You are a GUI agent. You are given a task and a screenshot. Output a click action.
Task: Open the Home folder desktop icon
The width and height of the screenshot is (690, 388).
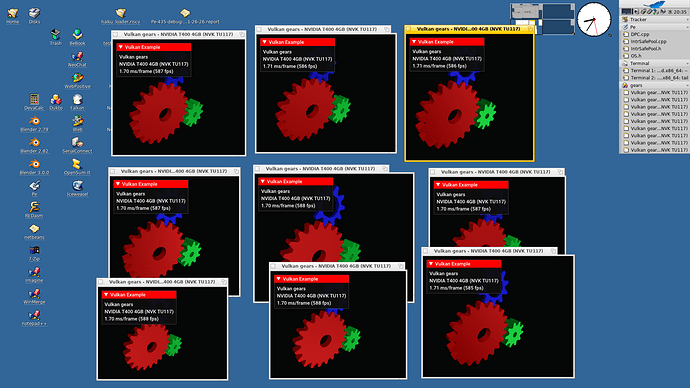point(12,14)
